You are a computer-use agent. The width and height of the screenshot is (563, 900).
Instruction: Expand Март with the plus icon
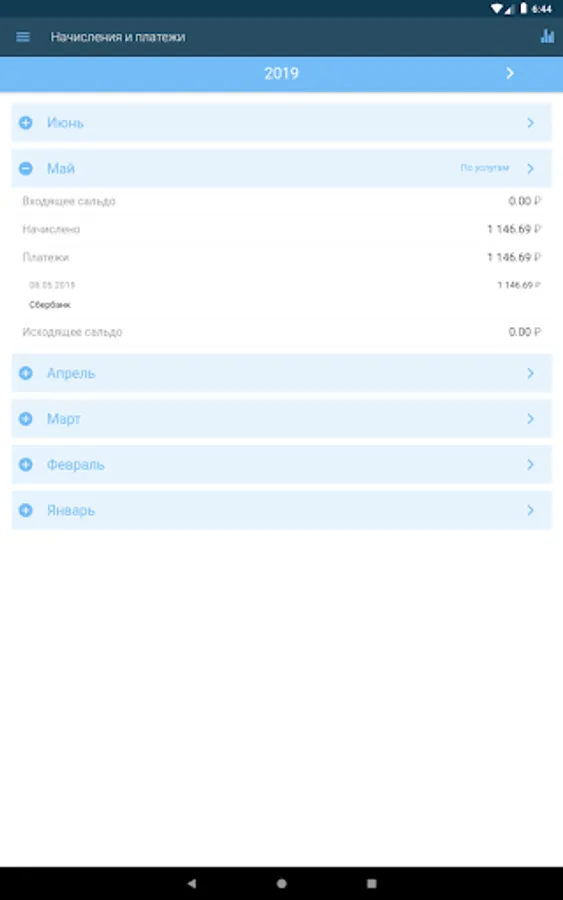click(26, 418)
